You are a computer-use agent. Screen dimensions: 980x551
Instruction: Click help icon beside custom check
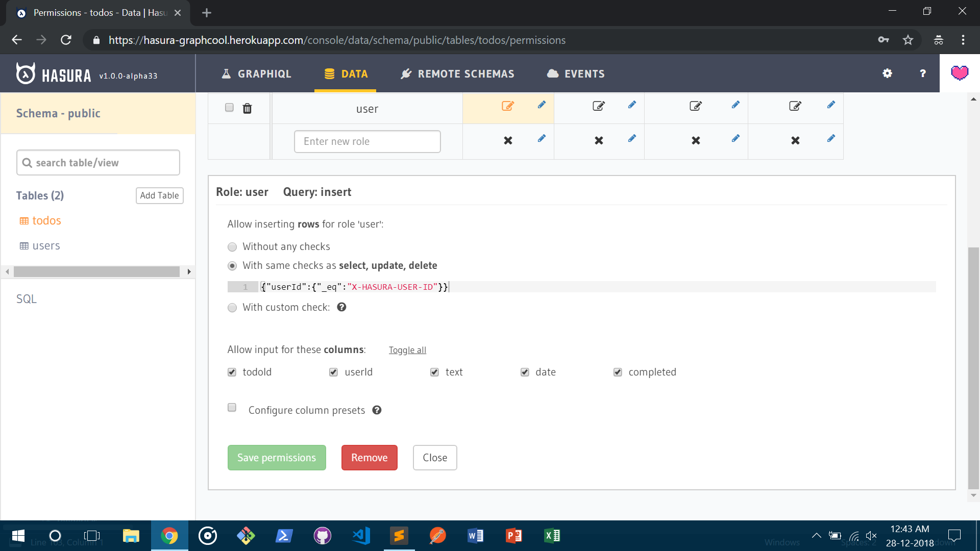click(x=341, y=307)
